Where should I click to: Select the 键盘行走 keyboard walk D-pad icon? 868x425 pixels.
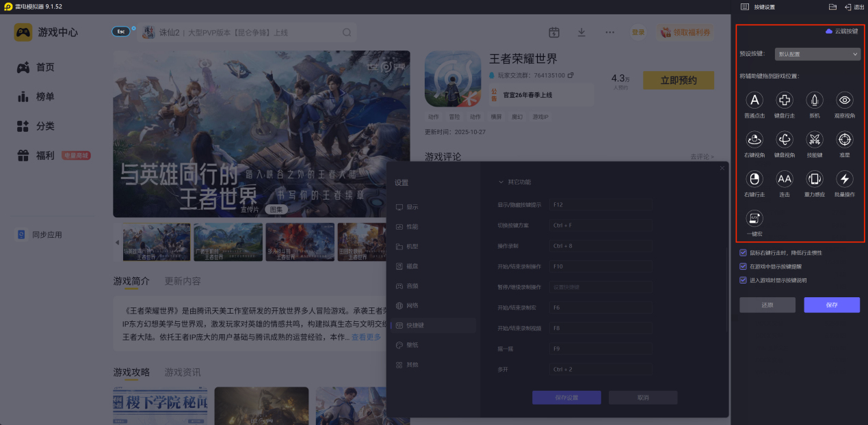tap(785, 100)
